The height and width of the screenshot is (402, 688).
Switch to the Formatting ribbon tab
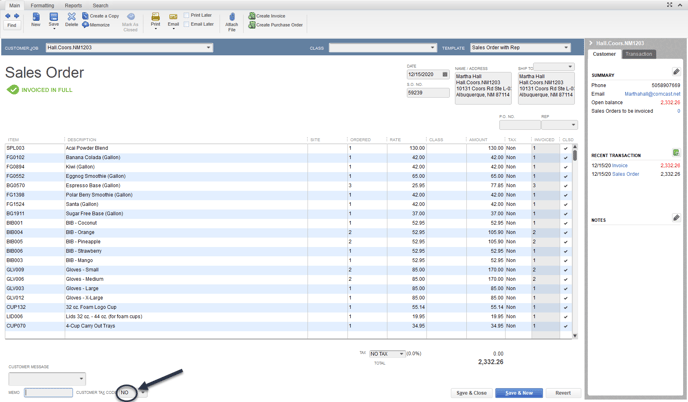click(42, 5)
